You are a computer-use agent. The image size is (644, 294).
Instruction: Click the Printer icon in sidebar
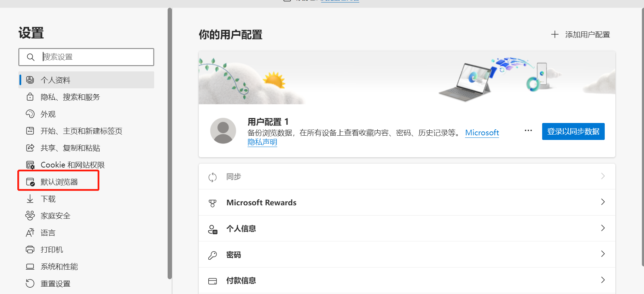coord(30,249)
